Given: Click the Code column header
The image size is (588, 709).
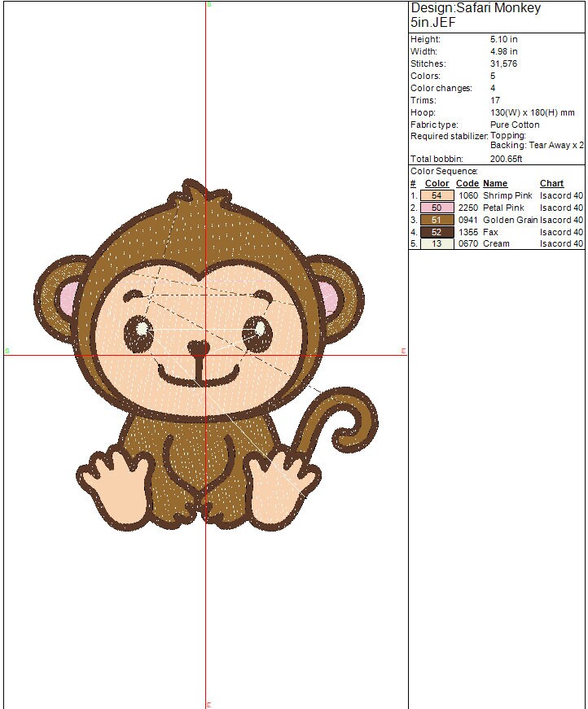Looking at the screenshot, I should (467, 184).
